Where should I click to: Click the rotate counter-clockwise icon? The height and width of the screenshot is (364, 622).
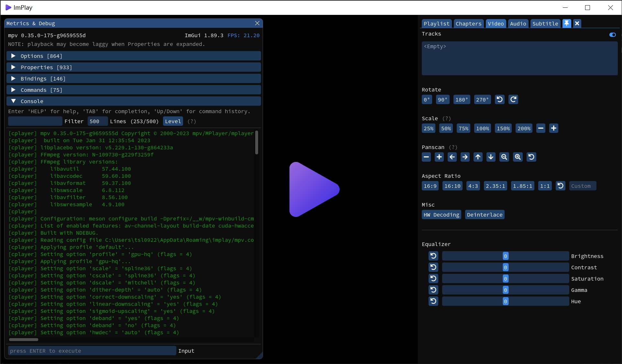pos(499,100)
